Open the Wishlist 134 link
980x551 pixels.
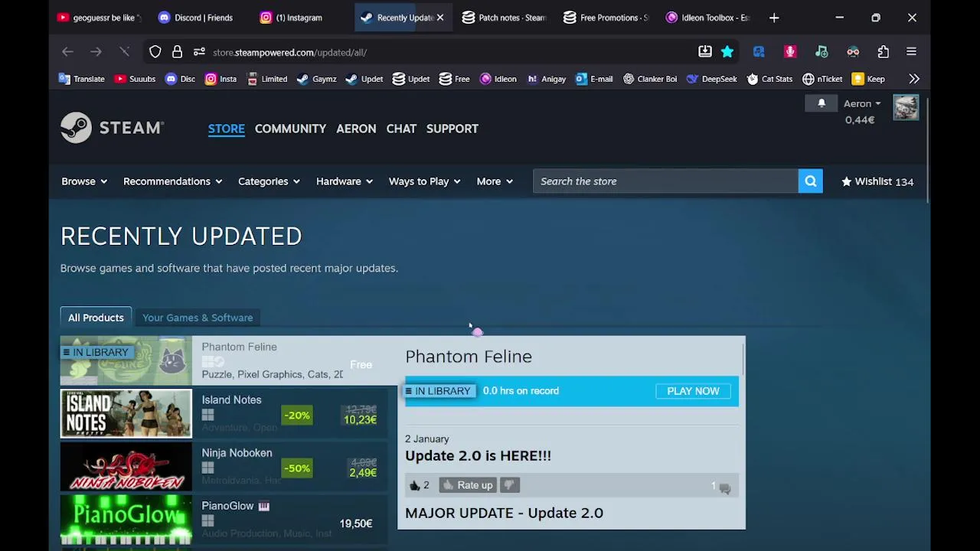coord(877,181)
